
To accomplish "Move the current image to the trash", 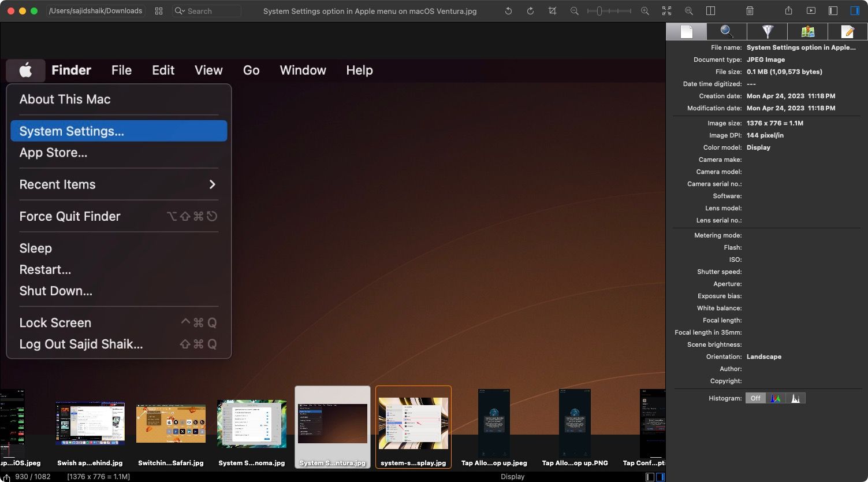I will 749,10.
